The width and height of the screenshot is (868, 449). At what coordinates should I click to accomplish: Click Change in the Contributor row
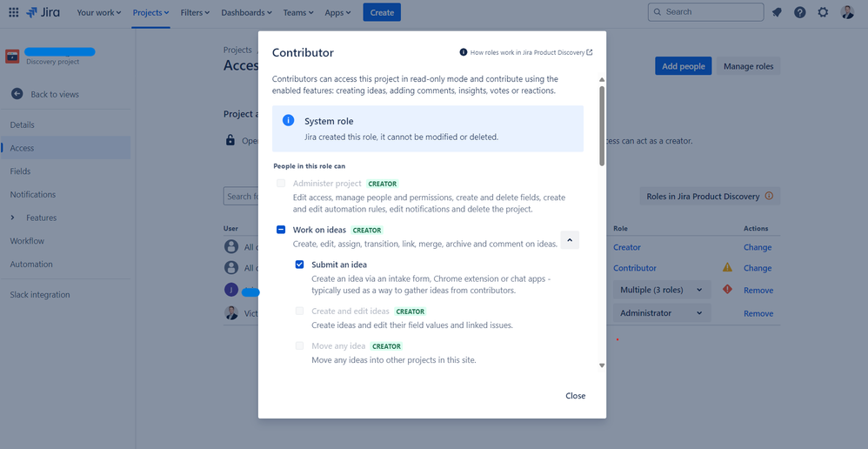[758, 267]
